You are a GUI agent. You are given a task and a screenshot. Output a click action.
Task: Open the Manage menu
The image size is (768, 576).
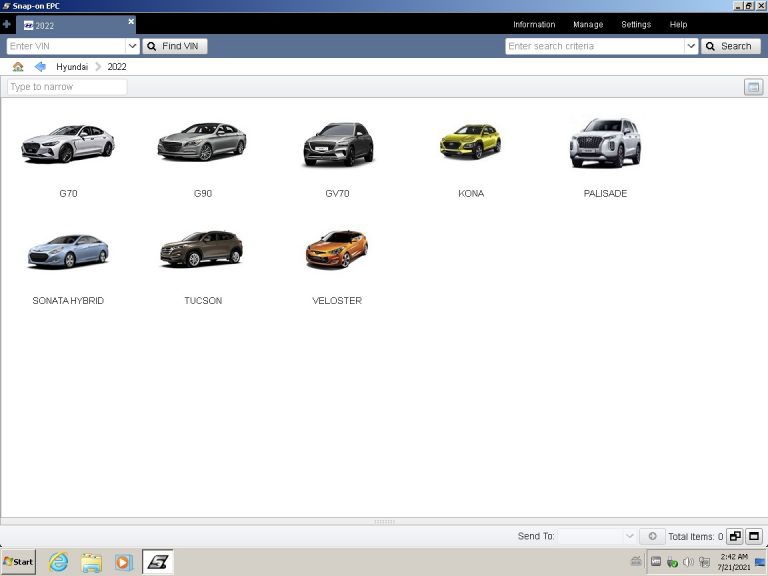tap(587, 25)
